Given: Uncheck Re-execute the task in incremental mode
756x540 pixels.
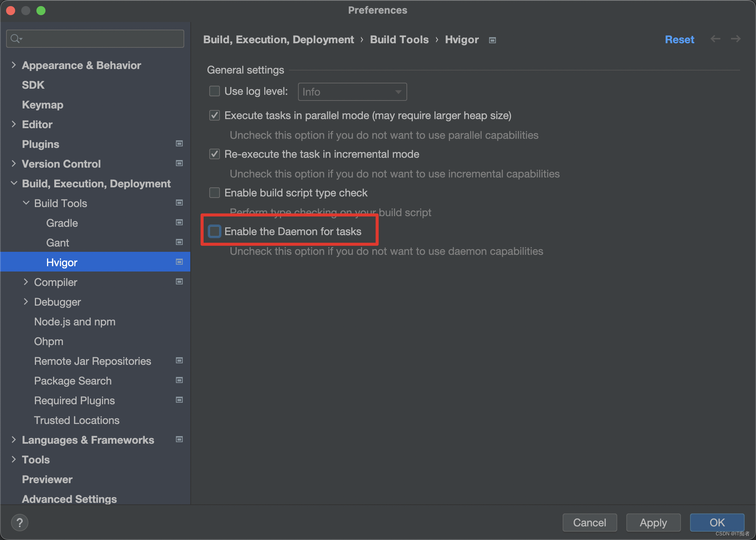Looking at the screenshot, I should [215, 154].
